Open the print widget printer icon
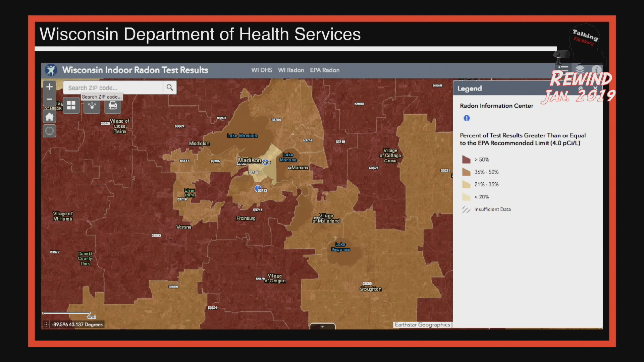This screenshot has height=362, width=644. (113, 106)
